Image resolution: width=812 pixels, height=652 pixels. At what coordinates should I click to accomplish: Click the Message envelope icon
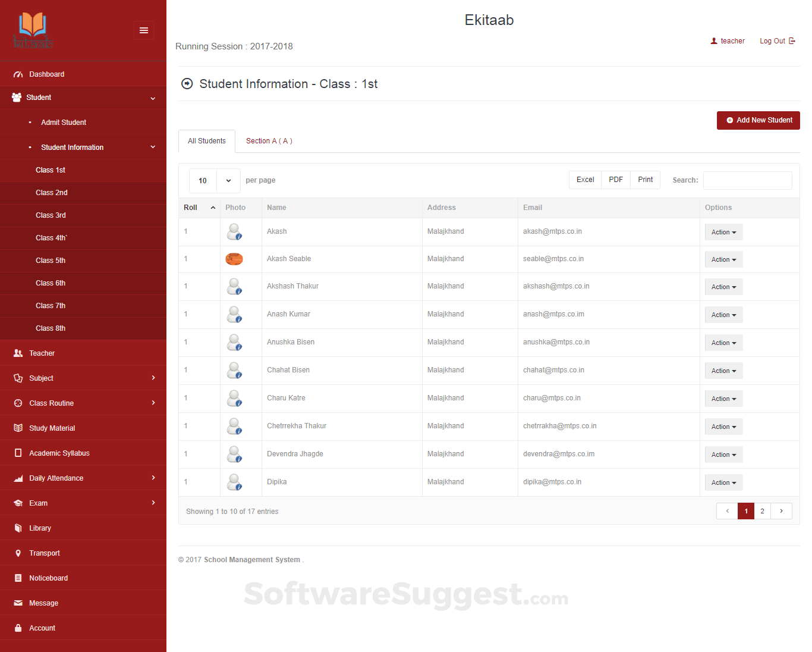[18, 603]
